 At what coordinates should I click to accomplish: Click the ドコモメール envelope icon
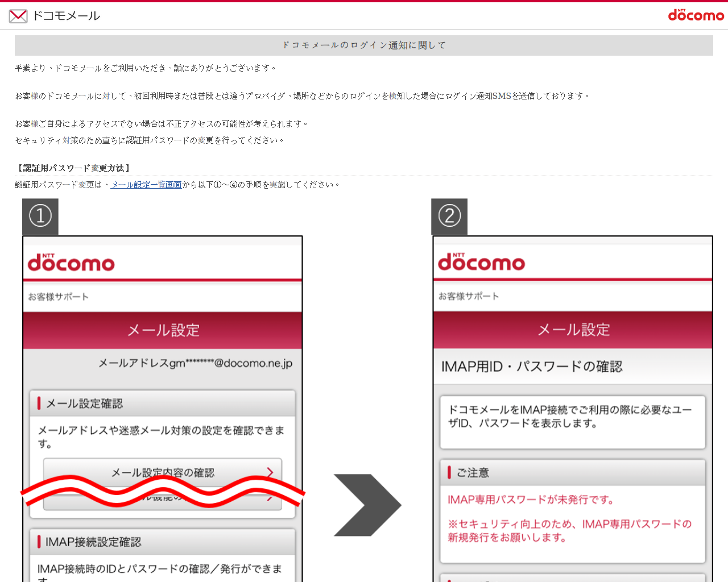point(18,16)
